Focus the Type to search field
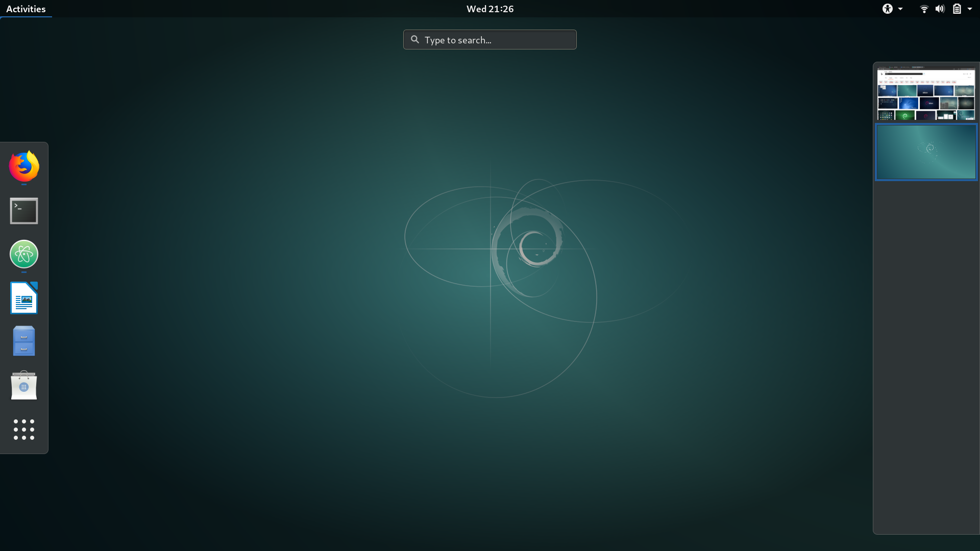 click(498, 40)
